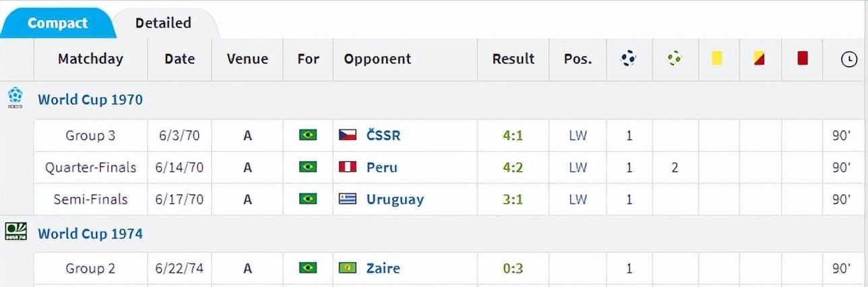This screenshot has width=868, height=287.
Task: Open the ČSSR opponent link
Action: click(383, 135)
